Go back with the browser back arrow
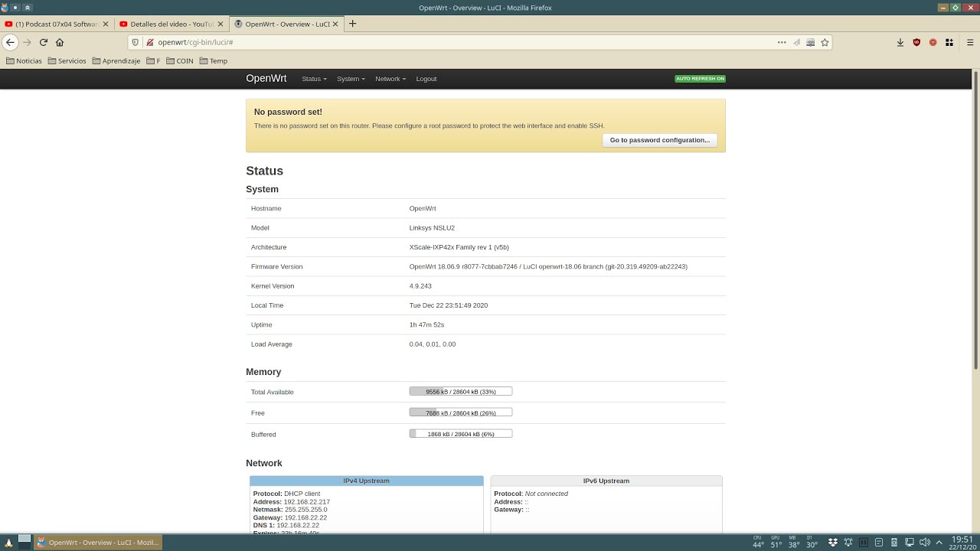The image size is (980, 551). 10,42
